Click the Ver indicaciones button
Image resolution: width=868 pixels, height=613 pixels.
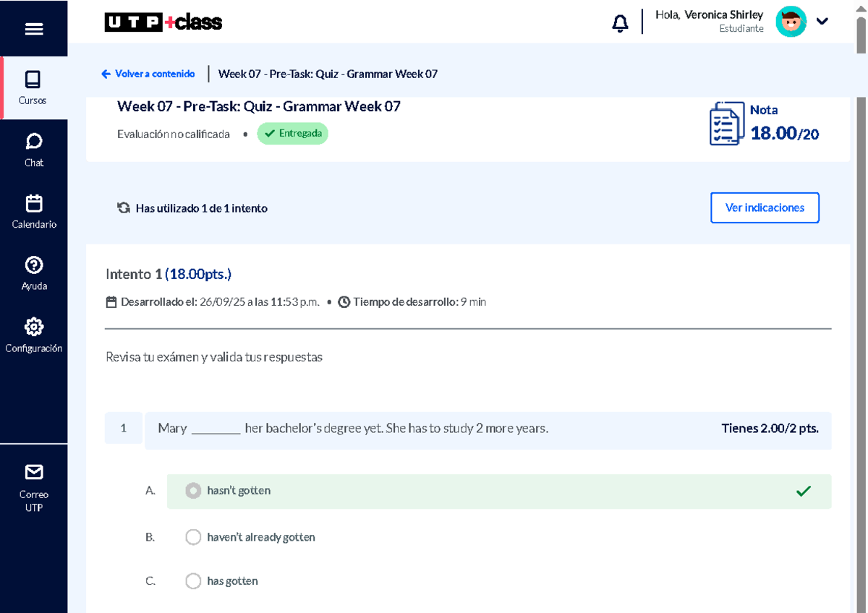click(x=765, y=208)
